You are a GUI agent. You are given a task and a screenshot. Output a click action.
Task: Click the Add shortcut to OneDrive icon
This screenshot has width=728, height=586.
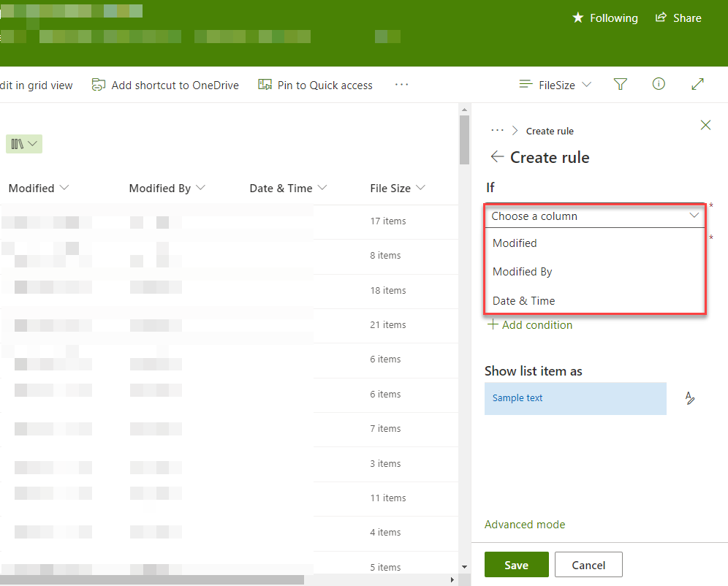(99, 85)
